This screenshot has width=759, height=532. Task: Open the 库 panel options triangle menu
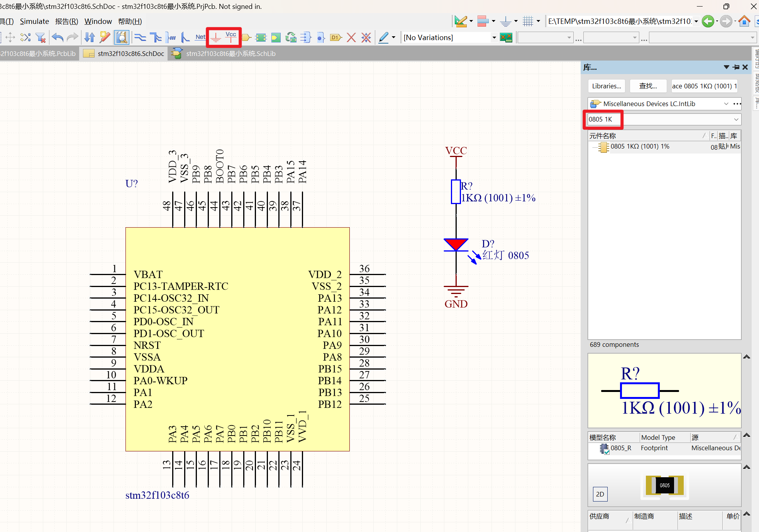click(x=726, y=67)
